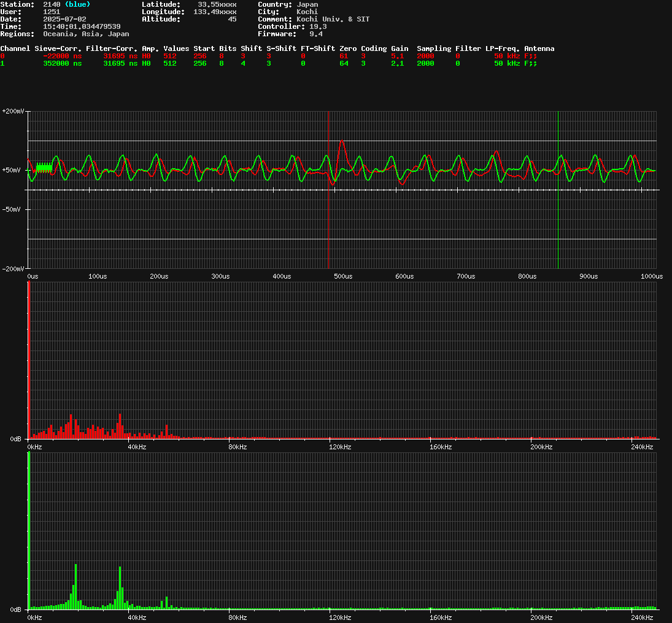Image resolution: width=672 pixels, height=623 pixels.
Task: Select comment "Kochi Univ. & SIT"
Action: [333, 19]
